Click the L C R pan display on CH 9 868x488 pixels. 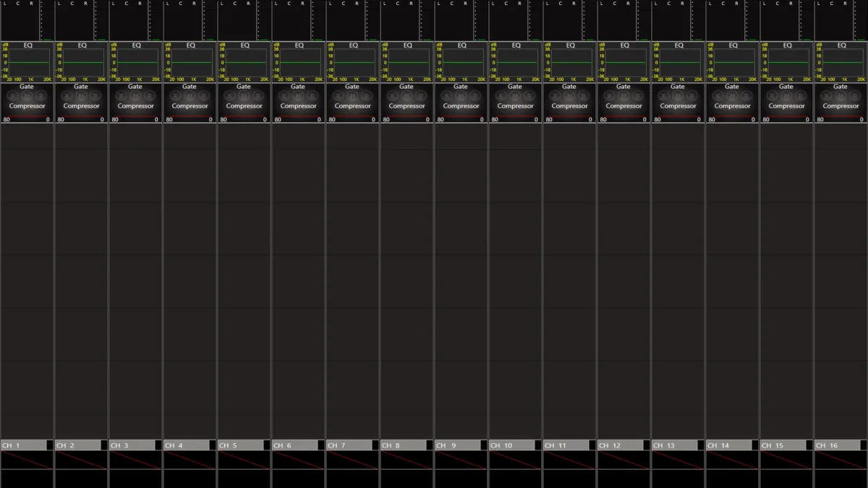[x=454, y=20]
